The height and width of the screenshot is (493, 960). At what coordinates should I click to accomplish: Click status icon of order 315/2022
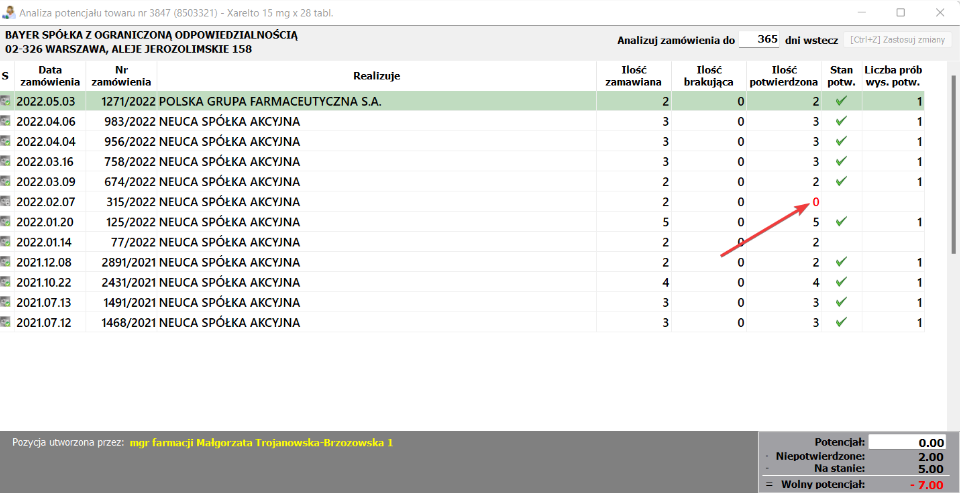[x=6, y=201]
